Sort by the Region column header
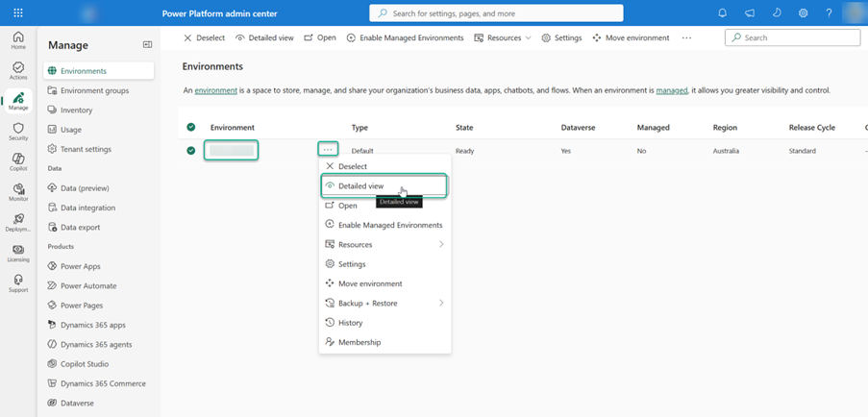The image size is (868, 417). 725,128
